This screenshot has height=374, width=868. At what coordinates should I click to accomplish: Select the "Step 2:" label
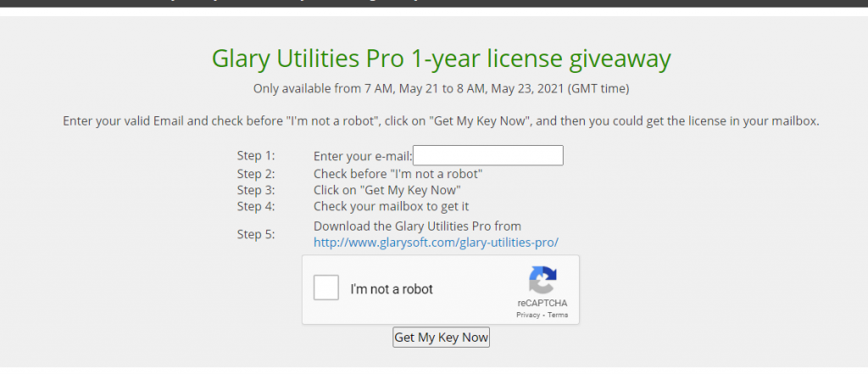(256, 174)
